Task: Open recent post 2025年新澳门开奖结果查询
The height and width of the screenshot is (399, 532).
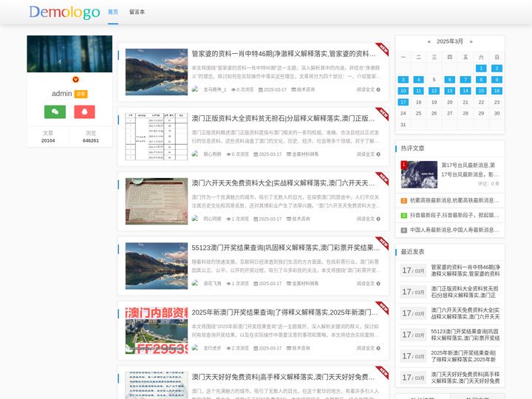Action: coord(463,356)
